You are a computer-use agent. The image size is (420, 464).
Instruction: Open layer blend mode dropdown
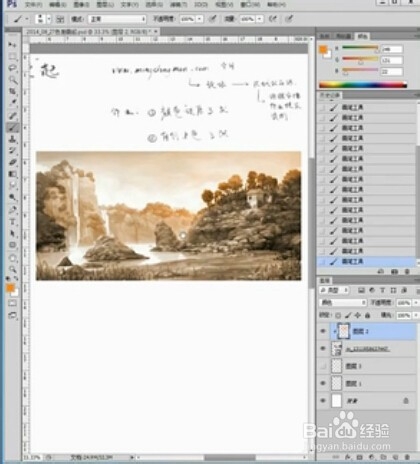(343, 303)
